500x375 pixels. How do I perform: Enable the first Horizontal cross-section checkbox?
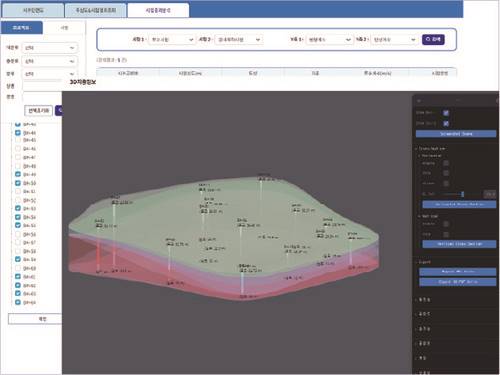[x=446, y=163]
